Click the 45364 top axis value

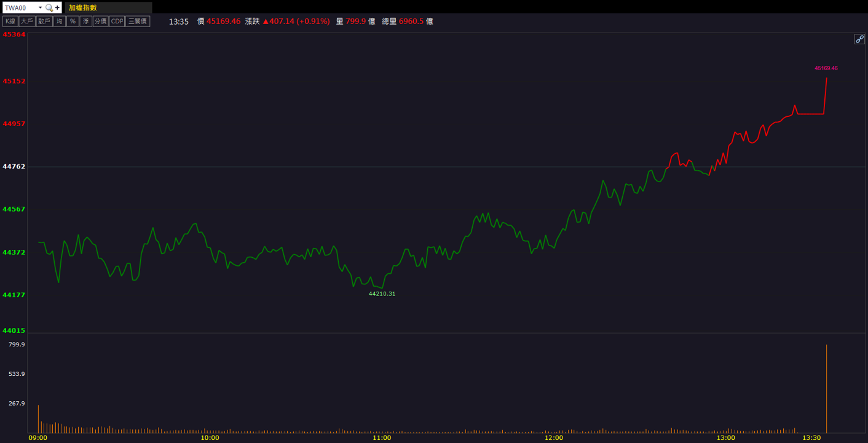[14, 34]
